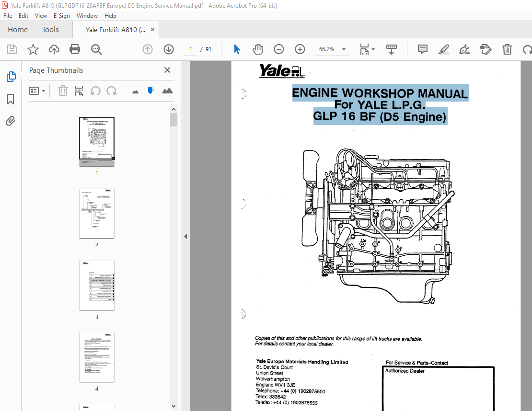Open the E-Sign menu

pyautogui.click(x=61, y=16)
